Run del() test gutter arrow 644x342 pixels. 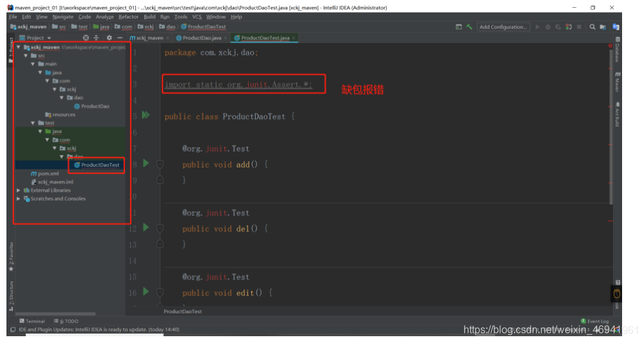pos(146,227)
